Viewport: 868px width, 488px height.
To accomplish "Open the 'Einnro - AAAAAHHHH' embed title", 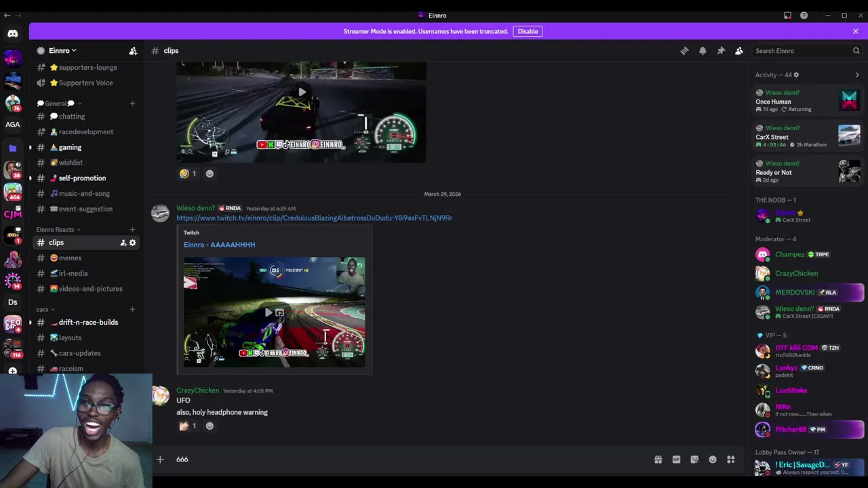I will pyautogui.click(x=219, y=245).
